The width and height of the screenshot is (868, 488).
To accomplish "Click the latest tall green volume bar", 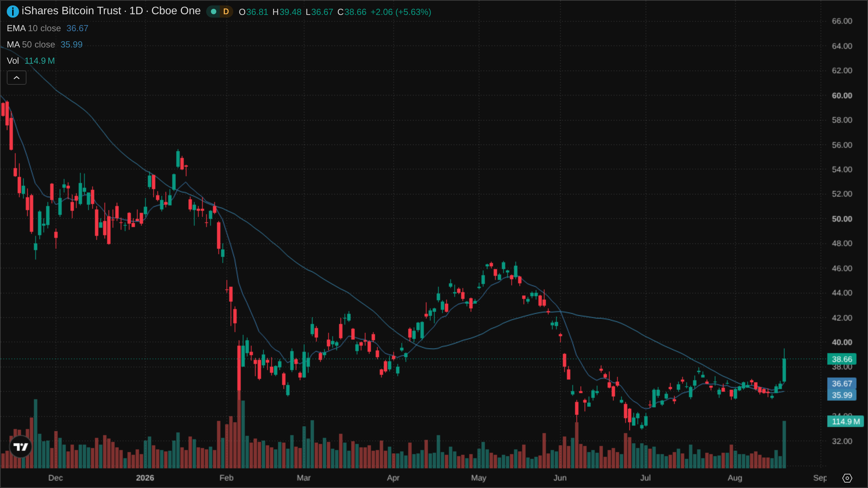I will pos(784,445).
